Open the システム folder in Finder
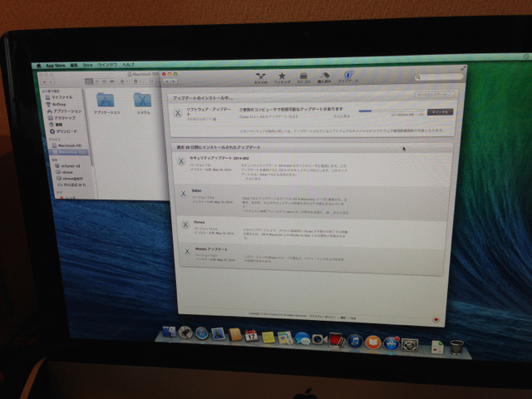Viewport: 532px width, 399px height. click(143, 102)
